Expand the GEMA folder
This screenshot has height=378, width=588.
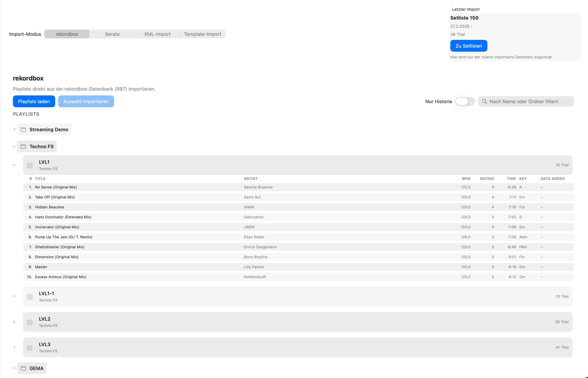tap(14, 368)
